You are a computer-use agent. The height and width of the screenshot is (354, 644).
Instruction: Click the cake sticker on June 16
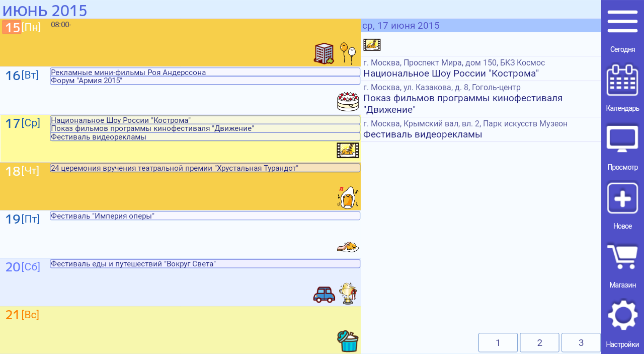[348, 102]
